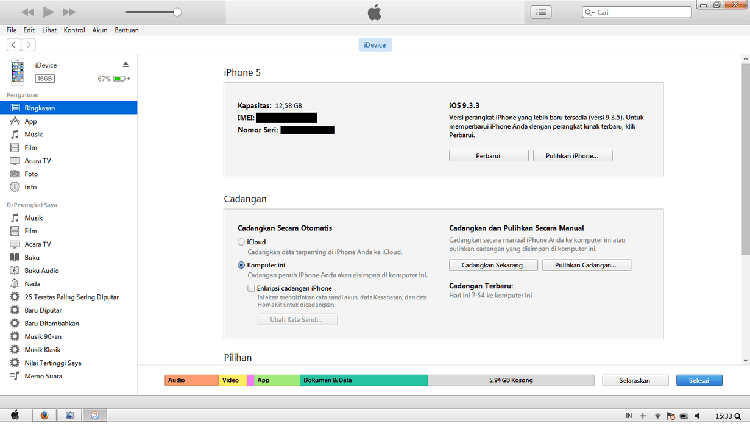Open the Apple start menu in taskbar

point(15,415)
